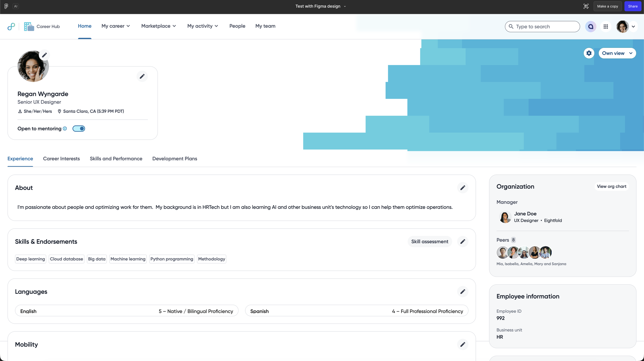The image size is (644, 361).
Task: Click View org chart link
Action: [611, 187]
